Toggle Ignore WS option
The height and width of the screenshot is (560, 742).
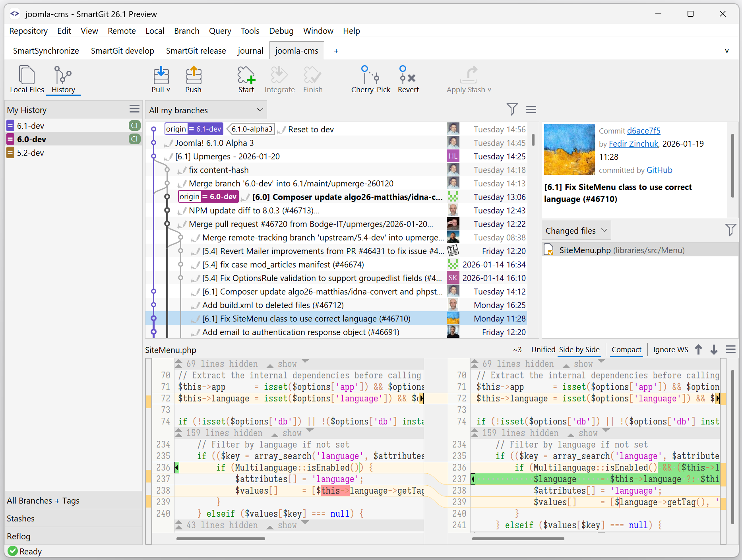pyautogui.click(x=670, y=350)
